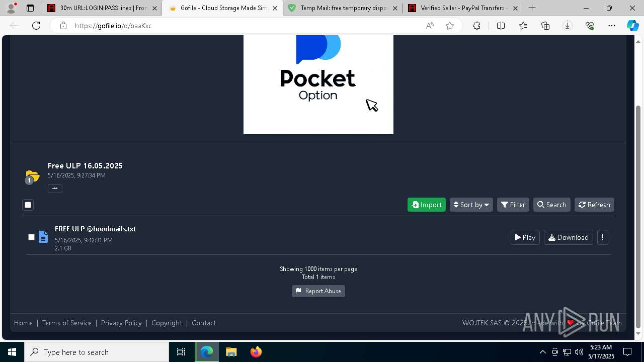This screenshot has height=362, width=644.
Task: Click the green Import button
Action: tap(427, 205)
